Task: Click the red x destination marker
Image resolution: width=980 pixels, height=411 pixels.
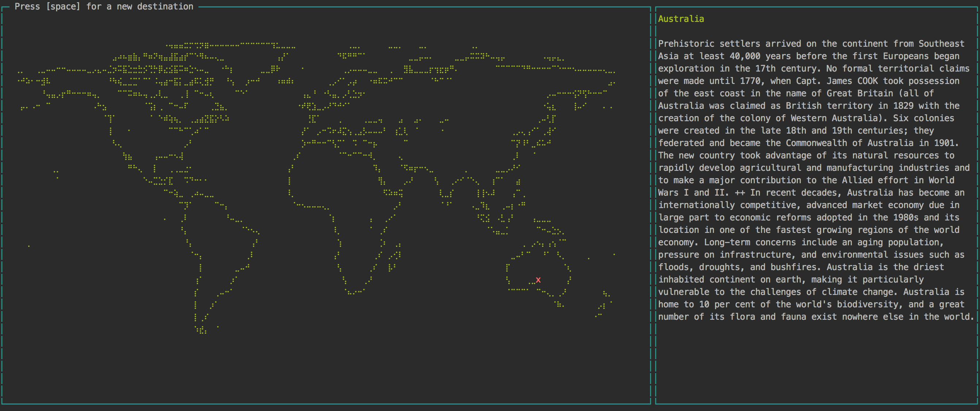Action: point(538,280)
